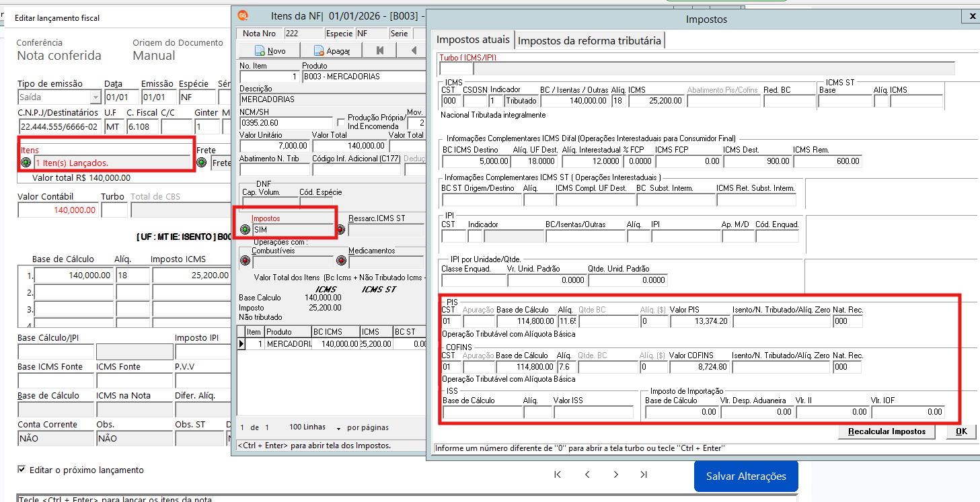Click the COFINS Alíq. field
Viewport: 980px width, 502px height.
click(x=566, y=367)
